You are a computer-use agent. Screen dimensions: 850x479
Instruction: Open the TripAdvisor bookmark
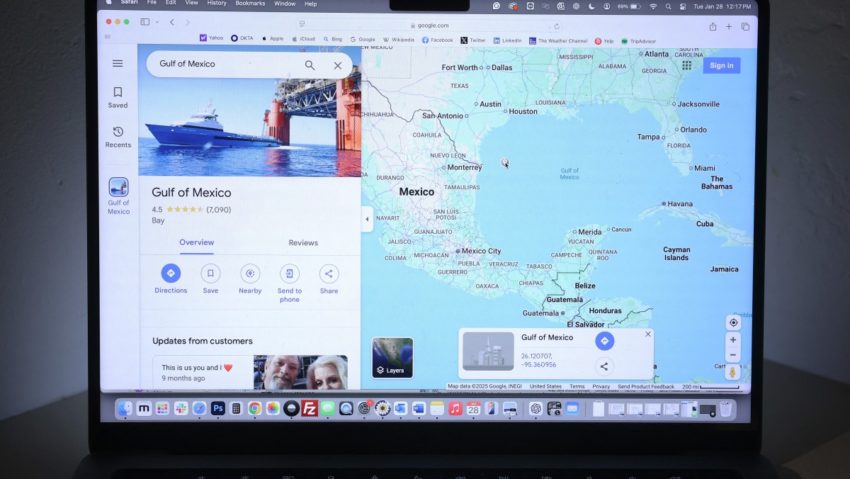(639, 41)
